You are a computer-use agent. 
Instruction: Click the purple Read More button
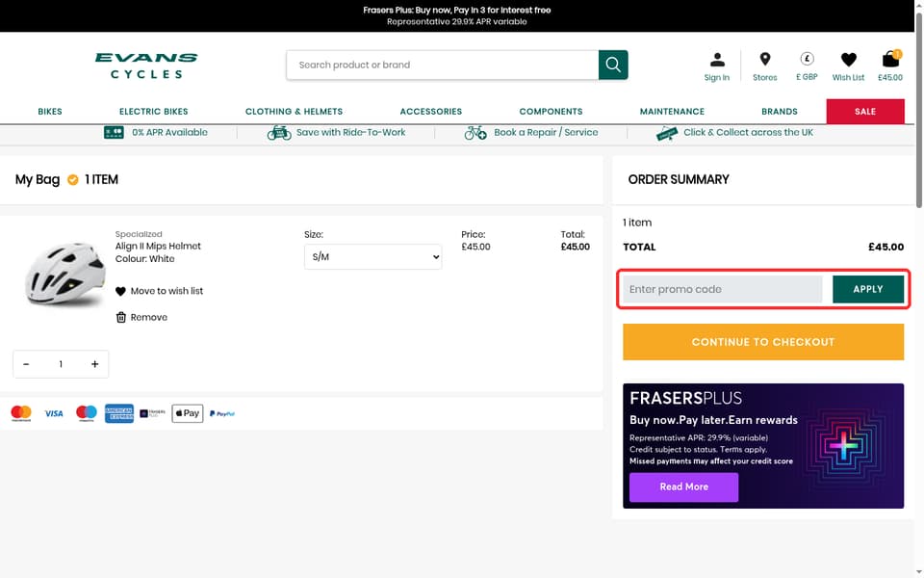683,487
